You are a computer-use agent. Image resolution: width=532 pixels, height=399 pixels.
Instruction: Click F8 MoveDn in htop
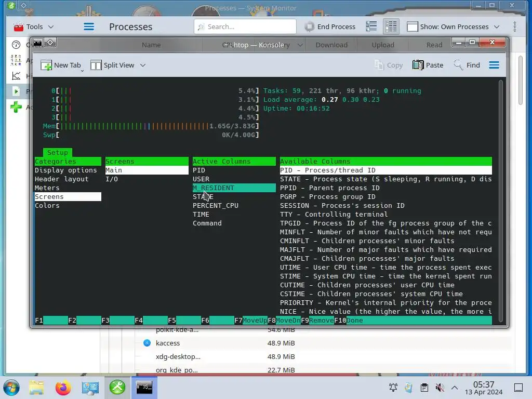pos(284,320)
